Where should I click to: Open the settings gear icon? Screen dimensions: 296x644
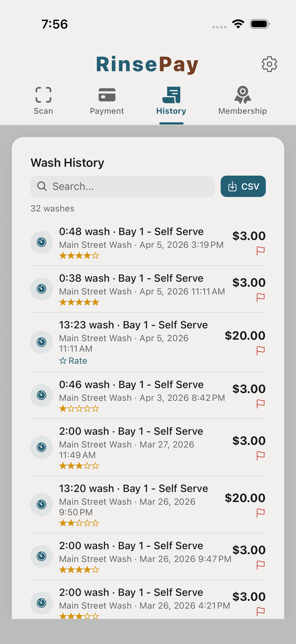269,64
